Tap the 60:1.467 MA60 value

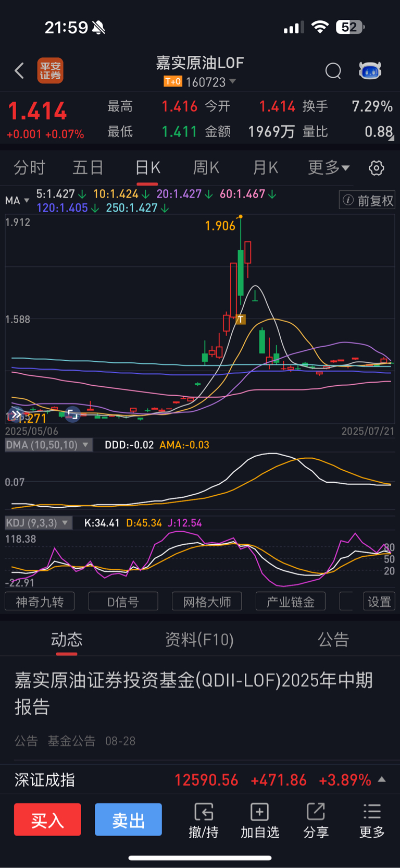tap(243, 194)
